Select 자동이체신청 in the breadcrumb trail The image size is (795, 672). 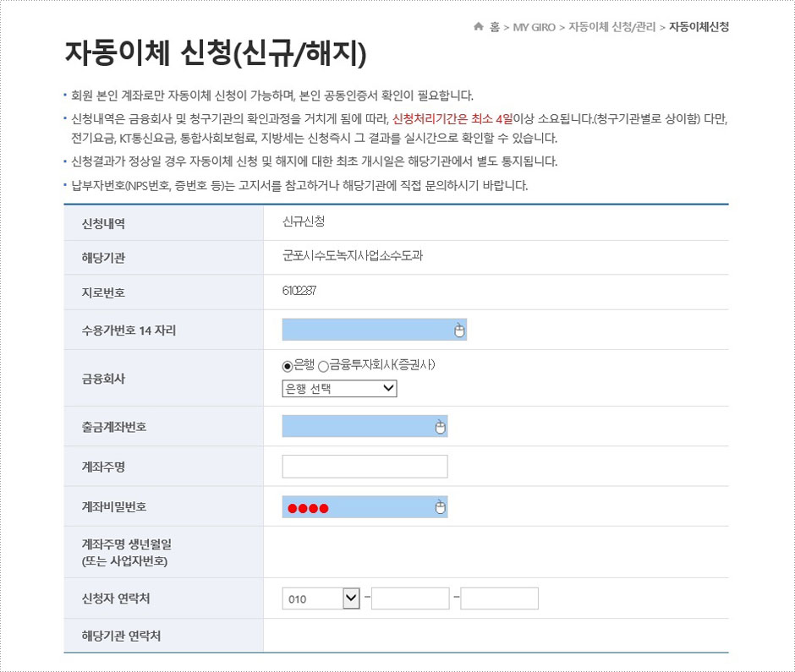[x=701, y=27]
